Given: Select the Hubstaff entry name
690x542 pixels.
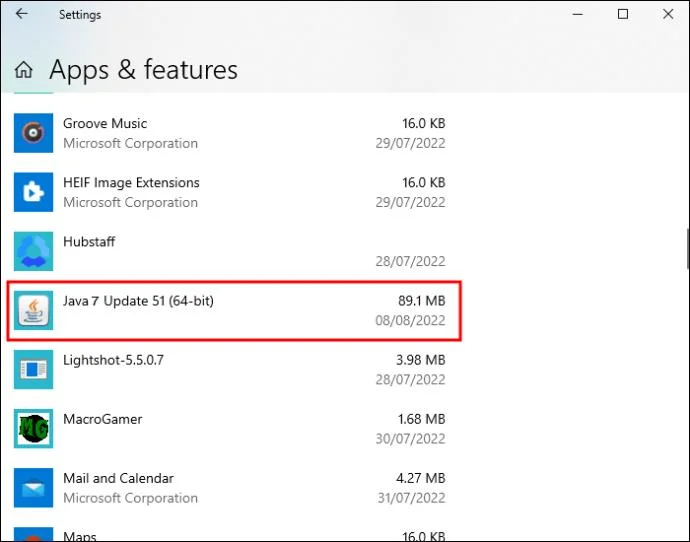Looking at the screenshot, I should pyautogui.click(x=89, y=242).
